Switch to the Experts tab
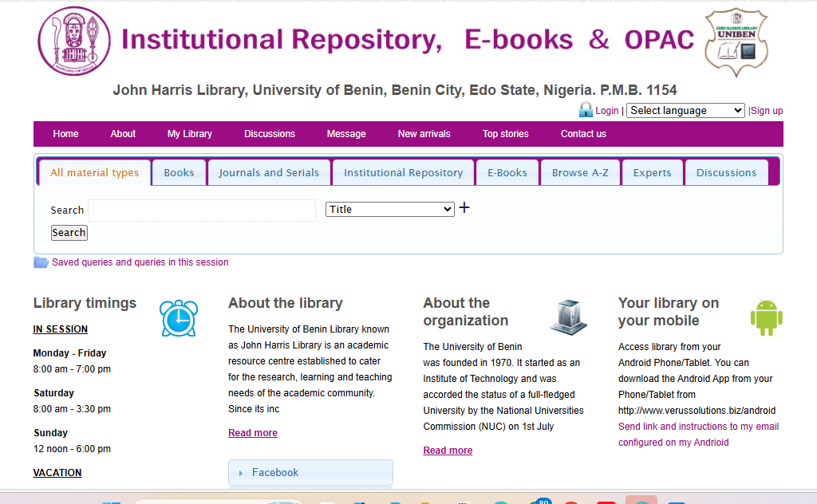Viewport: 817px width, 504px height. 652,172
